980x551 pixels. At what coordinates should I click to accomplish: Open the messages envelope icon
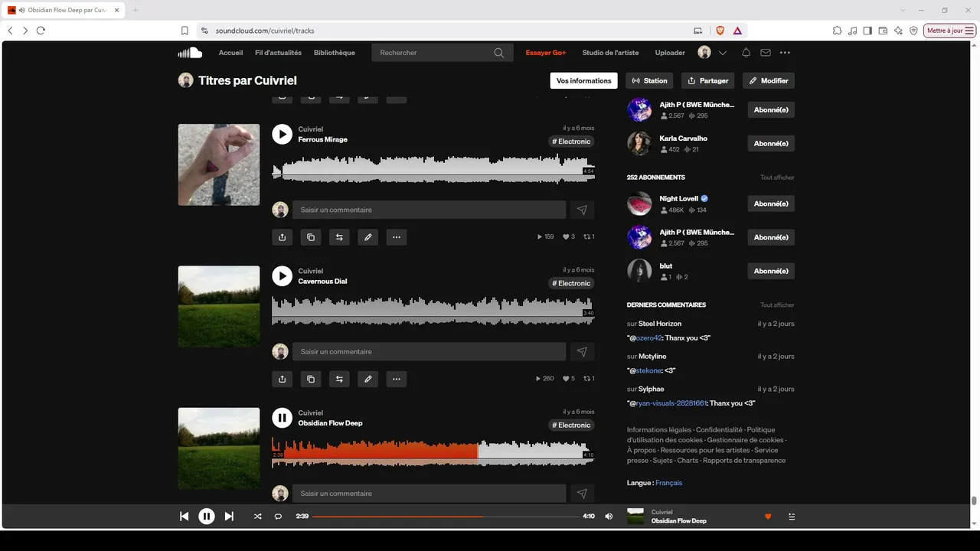click(765, 53)
